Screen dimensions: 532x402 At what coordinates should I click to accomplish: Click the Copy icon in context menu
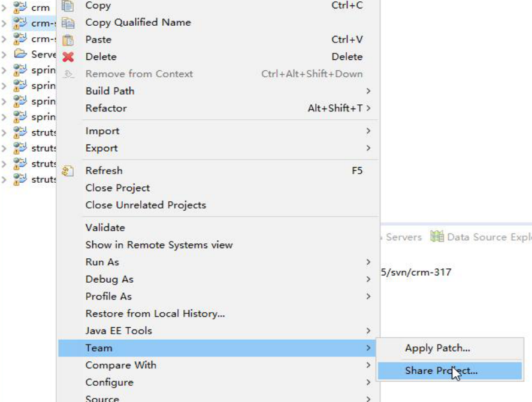68,5
